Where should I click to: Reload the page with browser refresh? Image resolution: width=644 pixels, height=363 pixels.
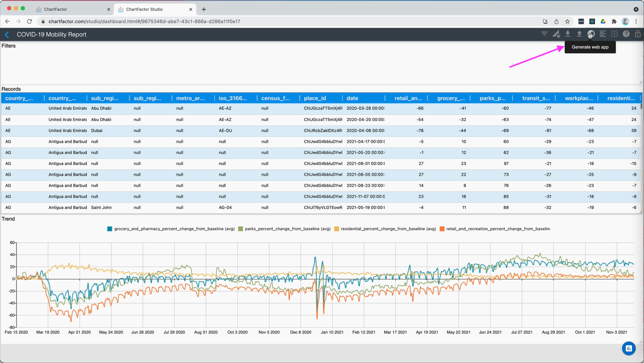(x=29, y=21)
